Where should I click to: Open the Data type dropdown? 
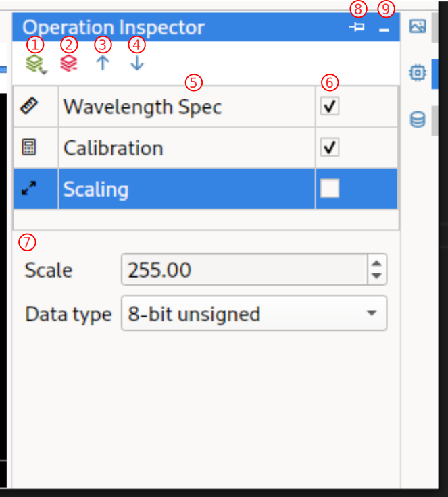point(253,314)
